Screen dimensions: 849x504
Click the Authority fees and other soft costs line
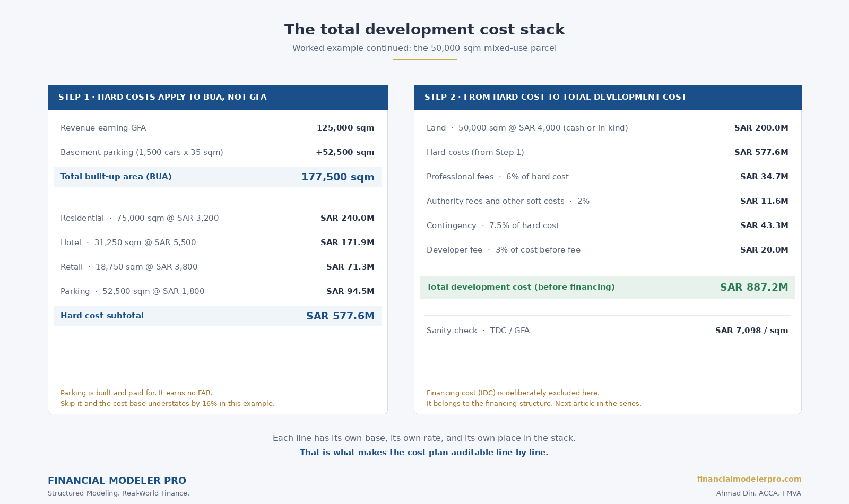click(508, 201)
